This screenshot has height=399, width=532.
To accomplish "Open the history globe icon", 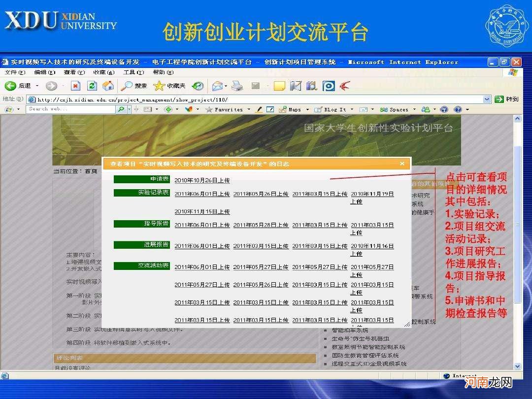I will 198,85.
